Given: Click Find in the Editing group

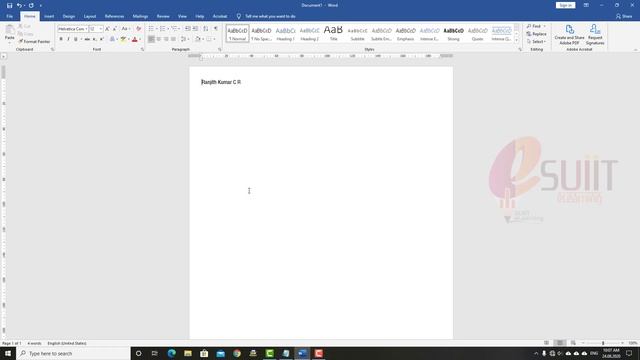Looking at the screenshot, I should [x=536, y=27].
